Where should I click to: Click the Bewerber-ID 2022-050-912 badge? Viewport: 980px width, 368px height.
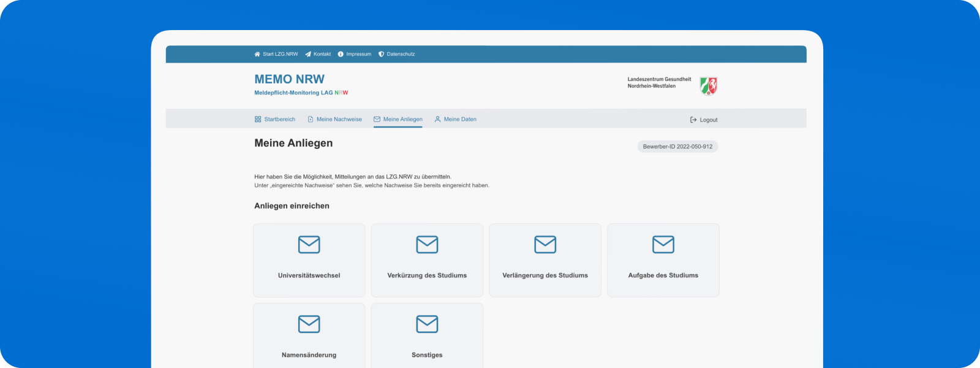[677, 147]
